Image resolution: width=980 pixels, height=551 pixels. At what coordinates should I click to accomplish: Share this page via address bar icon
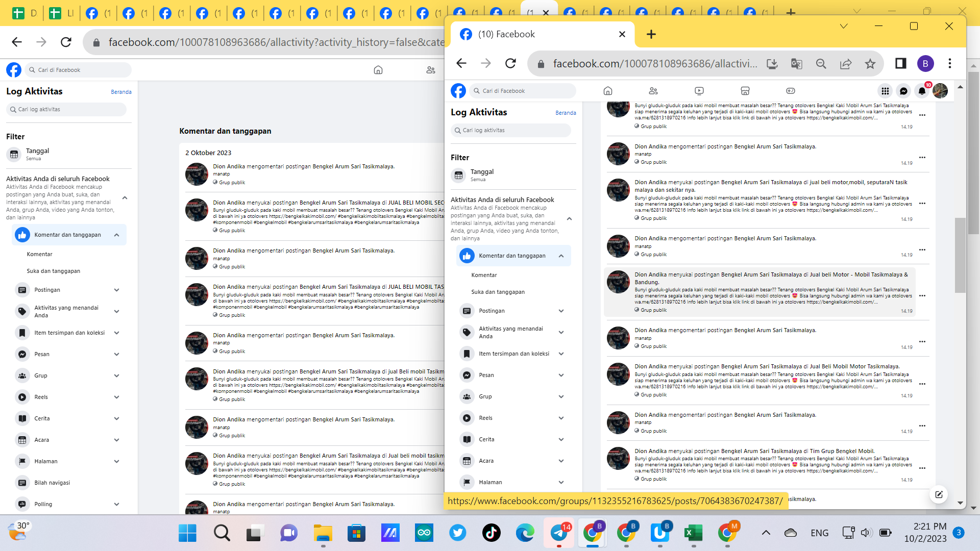point(846,63)
